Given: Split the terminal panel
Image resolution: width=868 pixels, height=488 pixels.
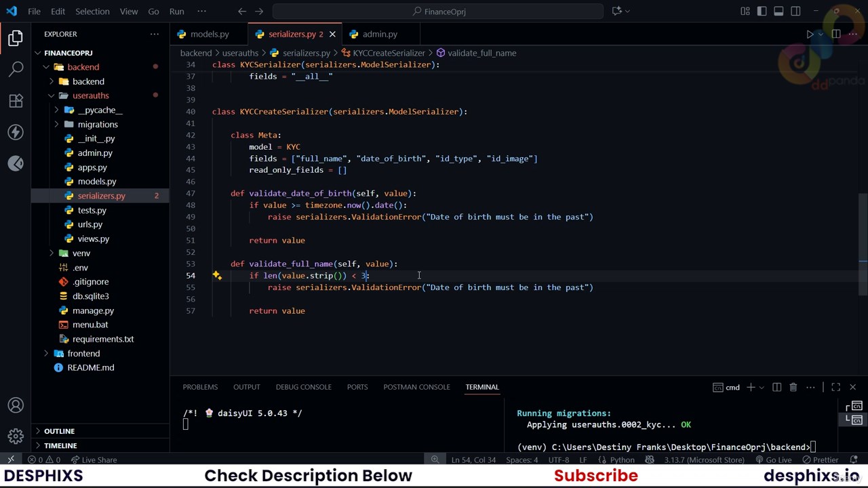Looking at the screenshot, I should point(777,387).
